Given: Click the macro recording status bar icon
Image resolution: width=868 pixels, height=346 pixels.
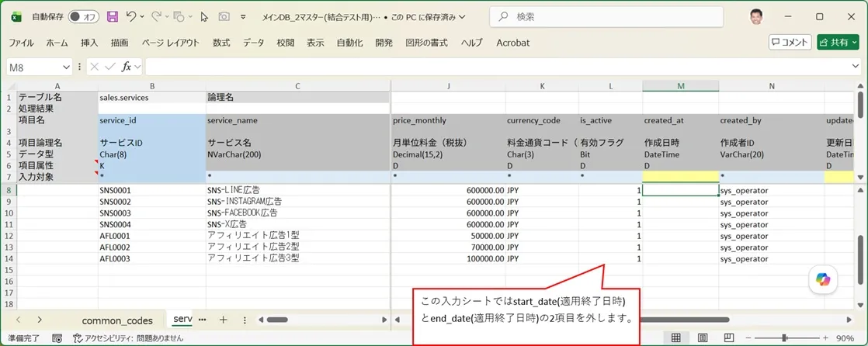Looking at the screenshot, I should click(57, 337).
